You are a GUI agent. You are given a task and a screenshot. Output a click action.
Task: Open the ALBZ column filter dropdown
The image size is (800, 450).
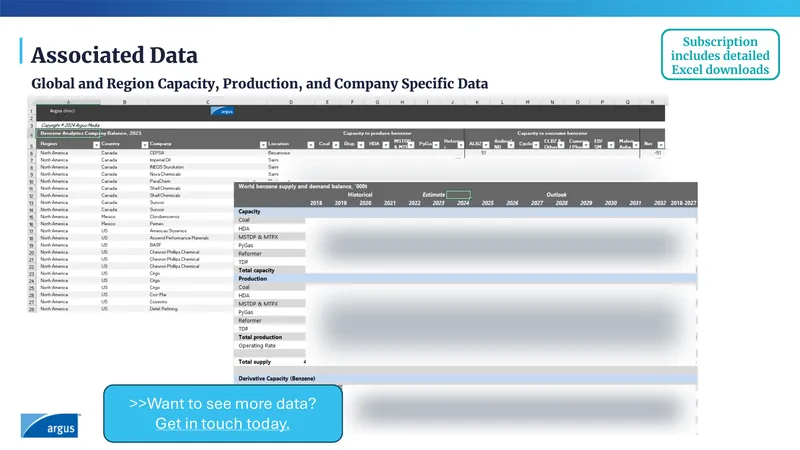click(x=486, y=145)
